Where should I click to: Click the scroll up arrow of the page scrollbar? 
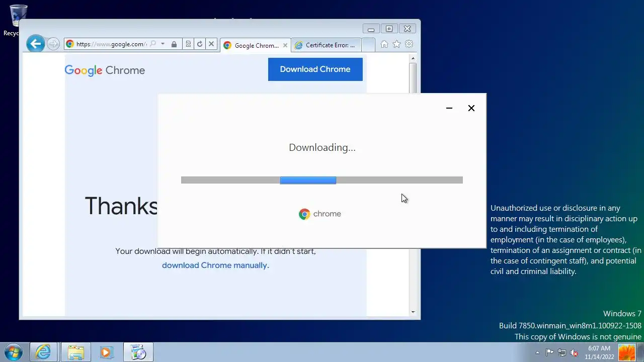[413, 58]
